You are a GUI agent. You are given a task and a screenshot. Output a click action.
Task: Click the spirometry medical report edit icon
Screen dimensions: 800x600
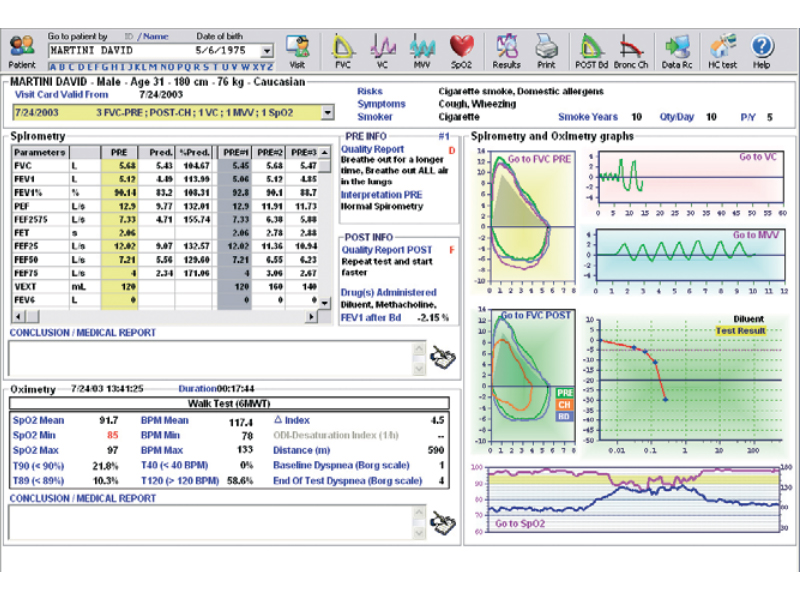pos(442,357)
